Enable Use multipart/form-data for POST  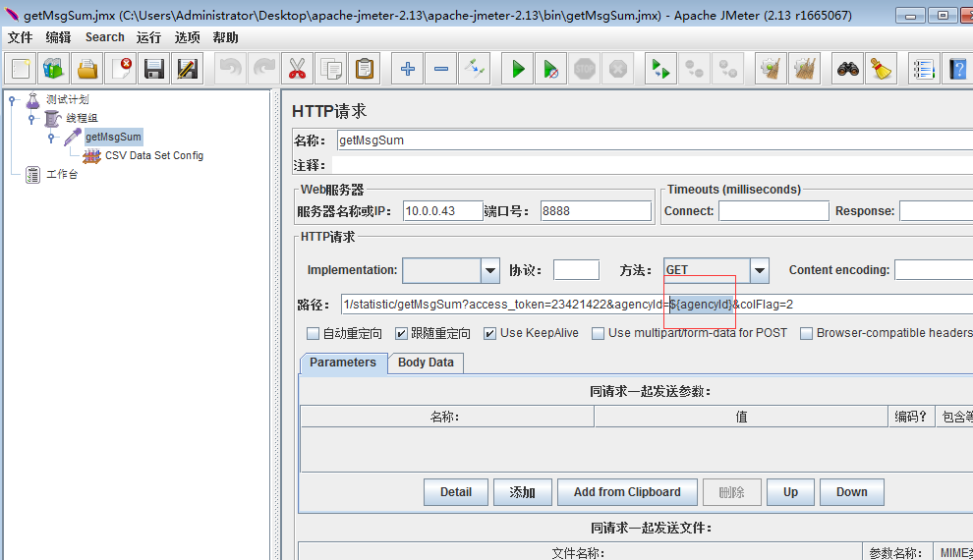point(599,334)
